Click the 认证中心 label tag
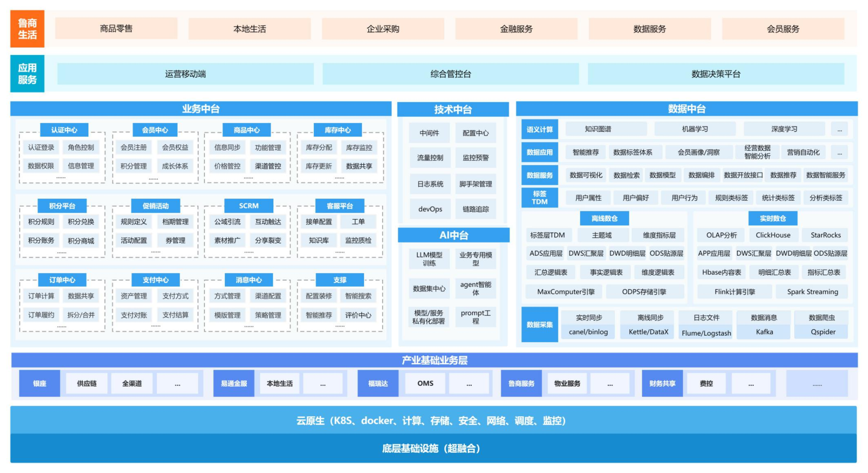The width and height of the screenshot is (868, 473). 64,130
